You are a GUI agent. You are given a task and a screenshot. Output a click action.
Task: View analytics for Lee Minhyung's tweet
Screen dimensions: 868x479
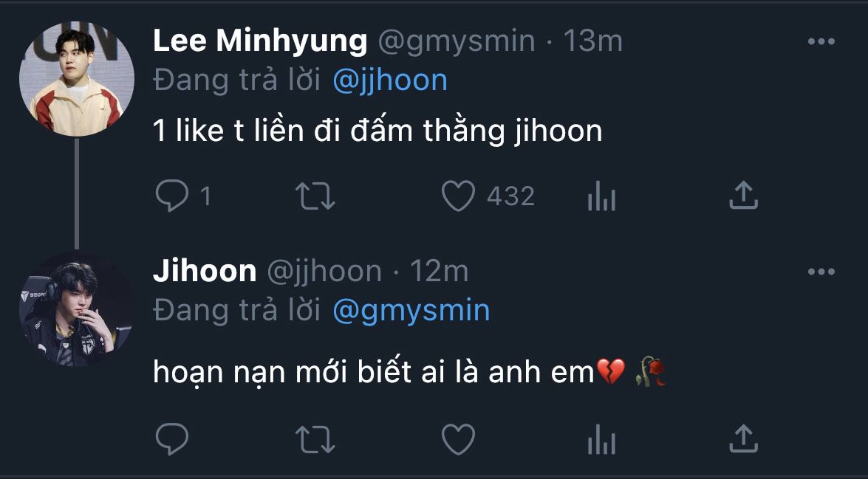[x=601, y=197]
